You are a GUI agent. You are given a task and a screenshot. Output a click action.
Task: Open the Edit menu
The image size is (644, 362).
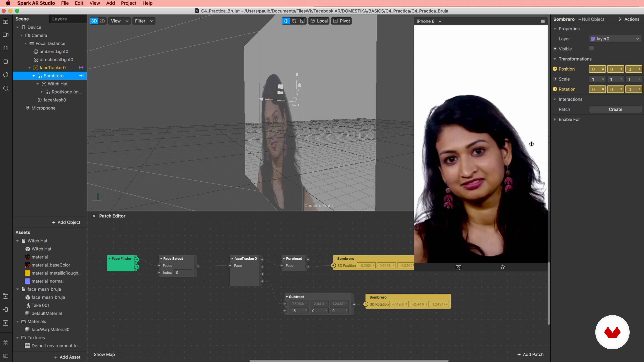pyautogui.click(x=79, y=3)
